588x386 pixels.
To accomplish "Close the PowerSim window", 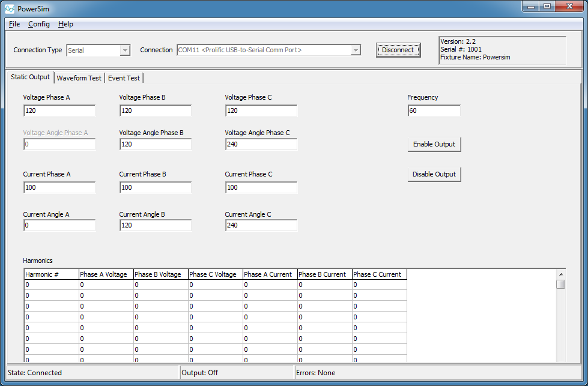I will [x=569, y=7].
